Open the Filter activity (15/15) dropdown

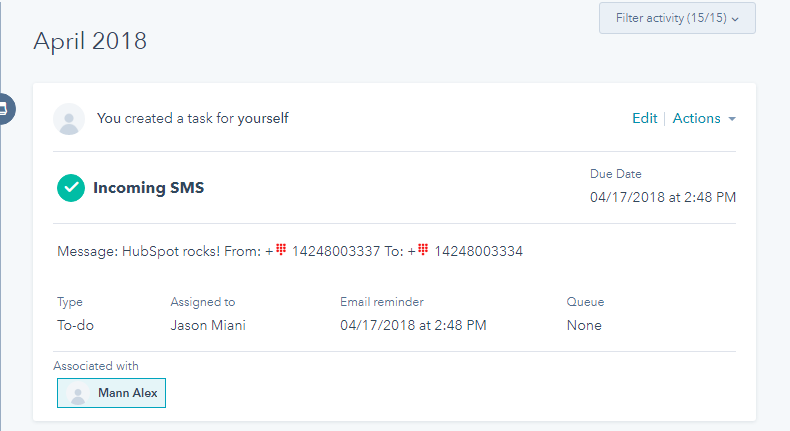pos(677,18)
